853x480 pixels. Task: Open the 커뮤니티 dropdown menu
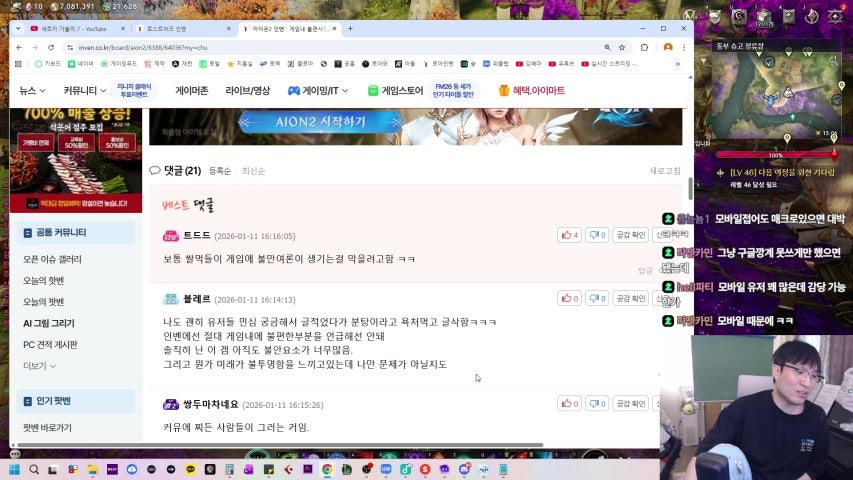pyautogui.click(x=84, y=91)
